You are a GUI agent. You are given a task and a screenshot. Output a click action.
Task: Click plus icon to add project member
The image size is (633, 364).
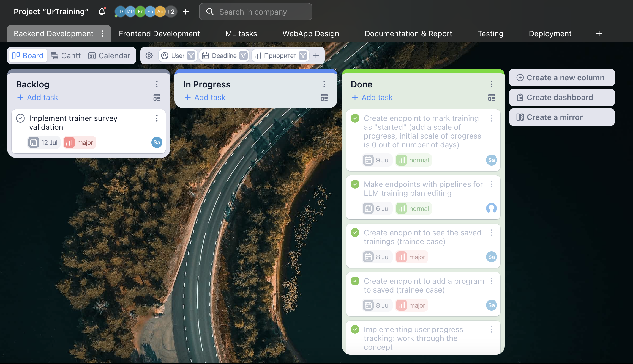[186, 12]
